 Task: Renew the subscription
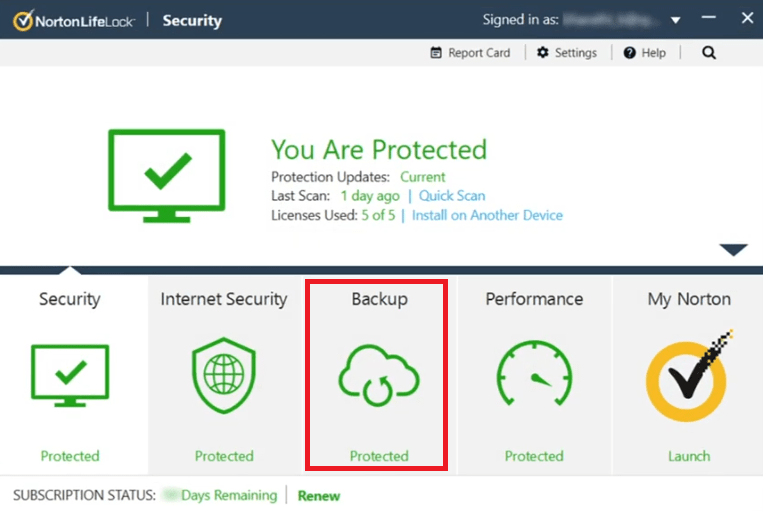(319, 496)
